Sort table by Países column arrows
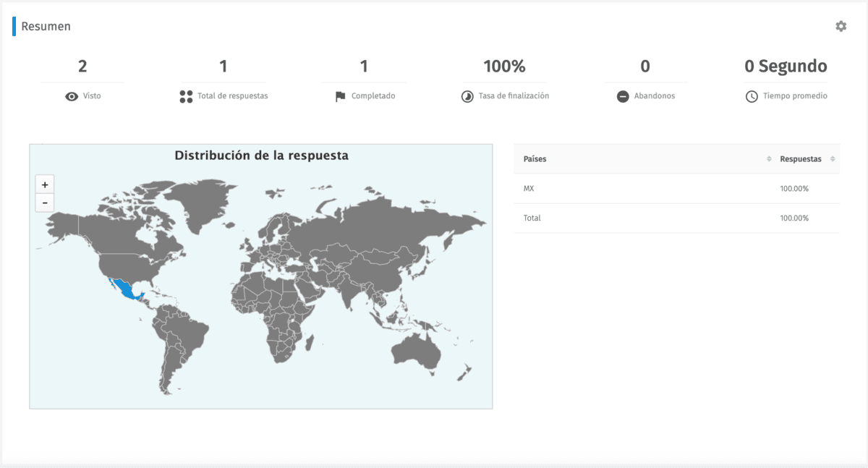The height and width of the screenshot is (468, 868). [769, 159]
